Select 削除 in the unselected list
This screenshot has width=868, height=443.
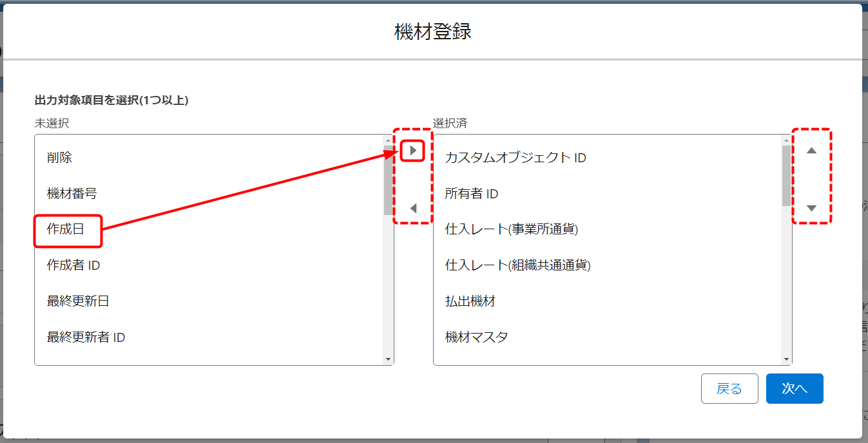click(x=59, y=157)
